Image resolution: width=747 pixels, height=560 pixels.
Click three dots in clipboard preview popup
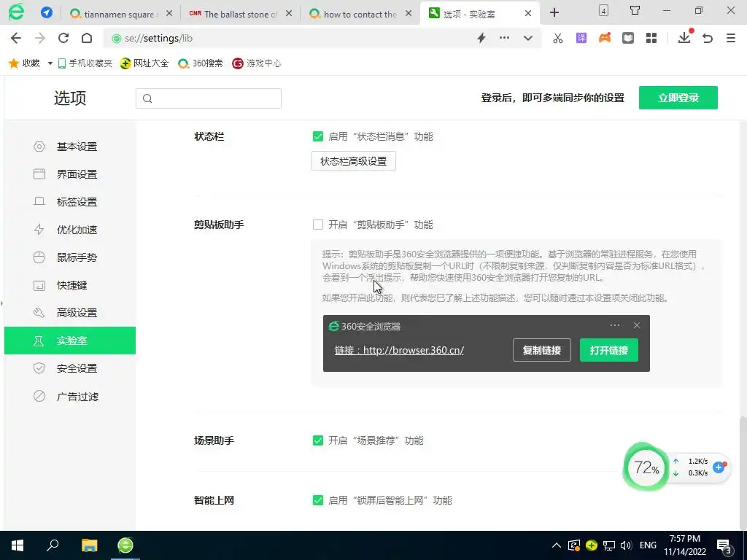point(615,325)
